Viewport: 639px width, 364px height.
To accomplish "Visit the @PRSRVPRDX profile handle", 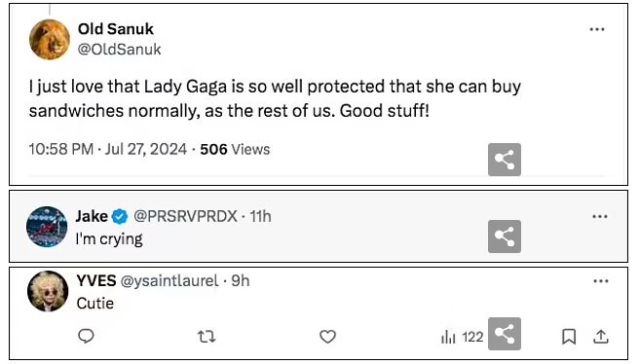I will [185, 216].
